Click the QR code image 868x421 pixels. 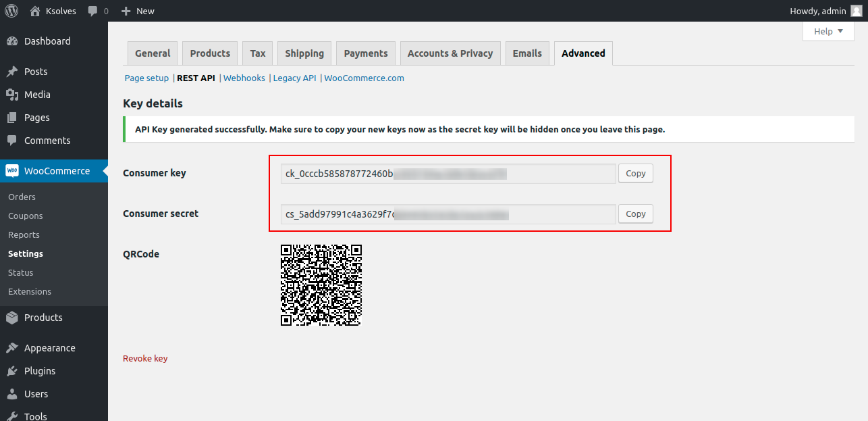pos(321,285)
